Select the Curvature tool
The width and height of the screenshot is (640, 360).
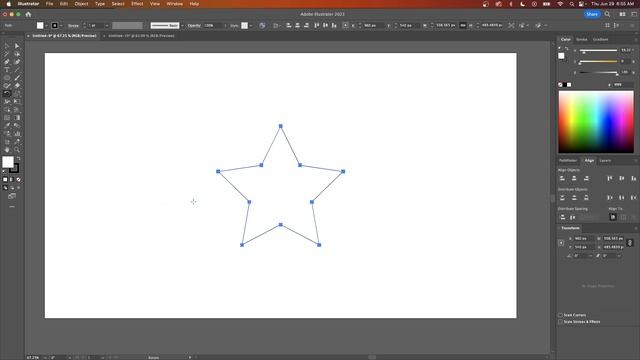pyautogui.click(x=17, y=62)
